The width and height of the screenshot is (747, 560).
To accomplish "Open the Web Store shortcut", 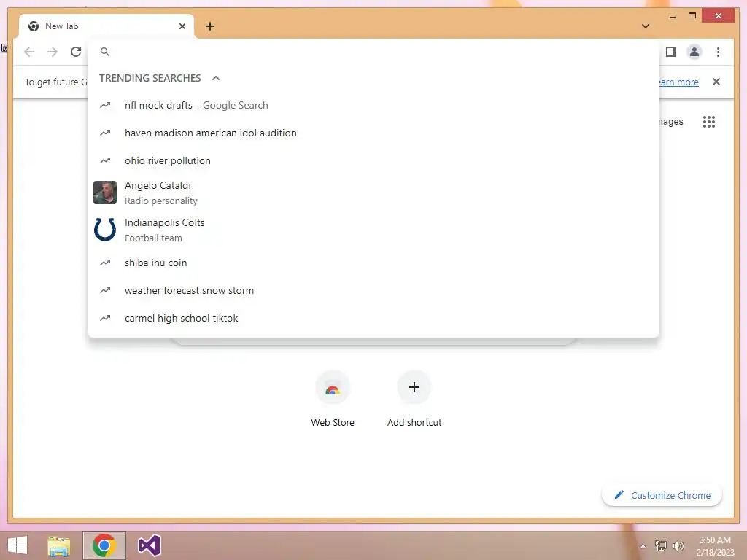I will 333,399.
